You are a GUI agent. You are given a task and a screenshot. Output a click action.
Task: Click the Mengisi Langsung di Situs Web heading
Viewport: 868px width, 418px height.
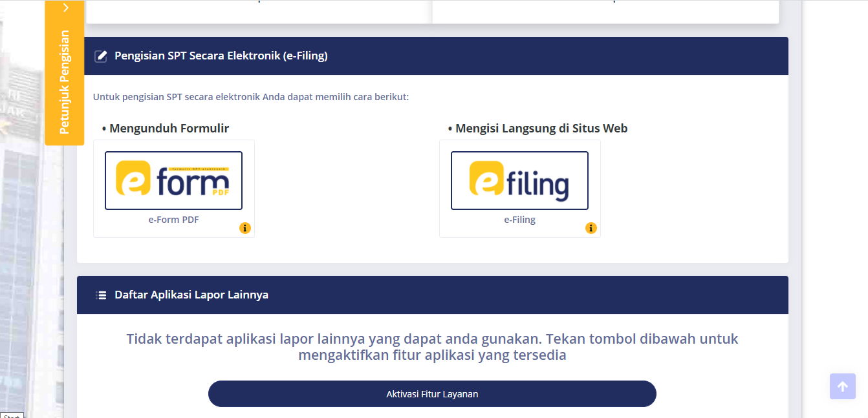point(541,129)
